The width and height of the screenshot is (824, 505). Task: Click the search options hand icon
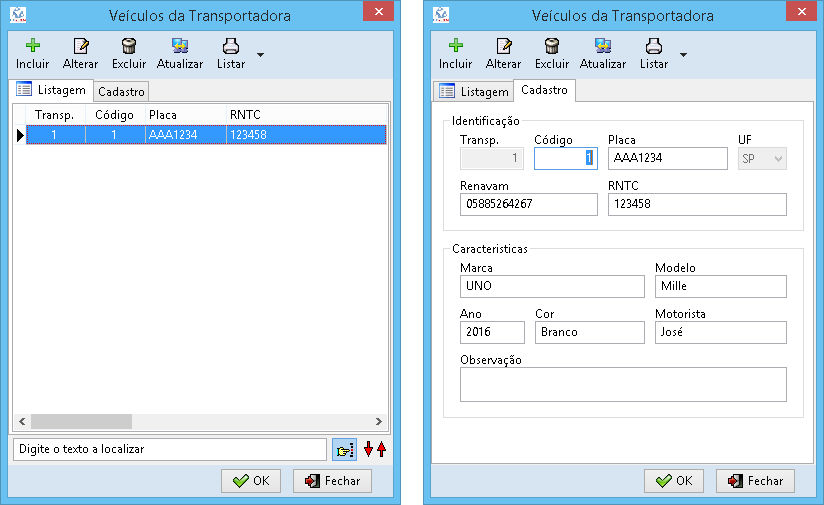[344, 450]
